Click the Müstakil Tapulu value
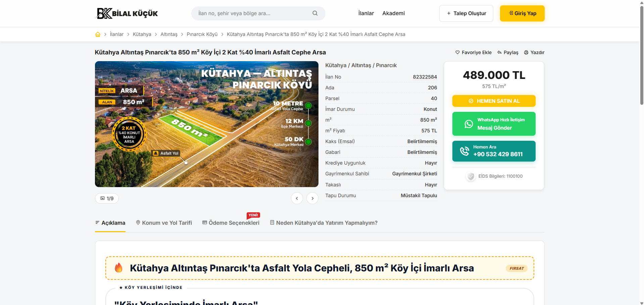The height and width of the screenshot is (305, 644). click(x=419, y=195)
